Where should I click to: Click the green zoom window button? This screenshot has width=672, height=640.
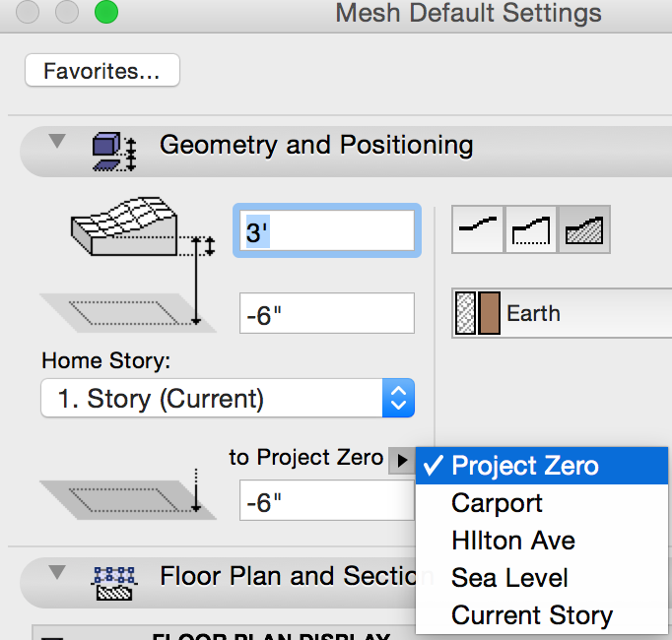tap(105, 13)
